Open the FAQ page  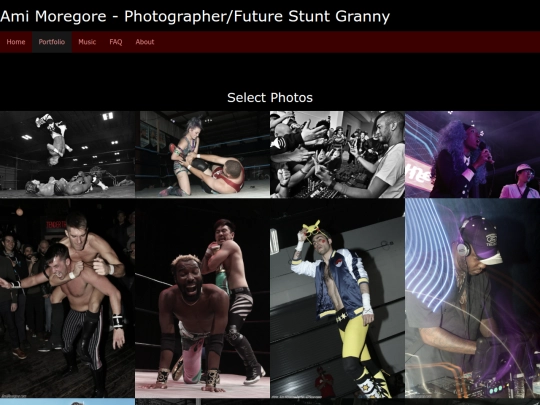[116, 42]
